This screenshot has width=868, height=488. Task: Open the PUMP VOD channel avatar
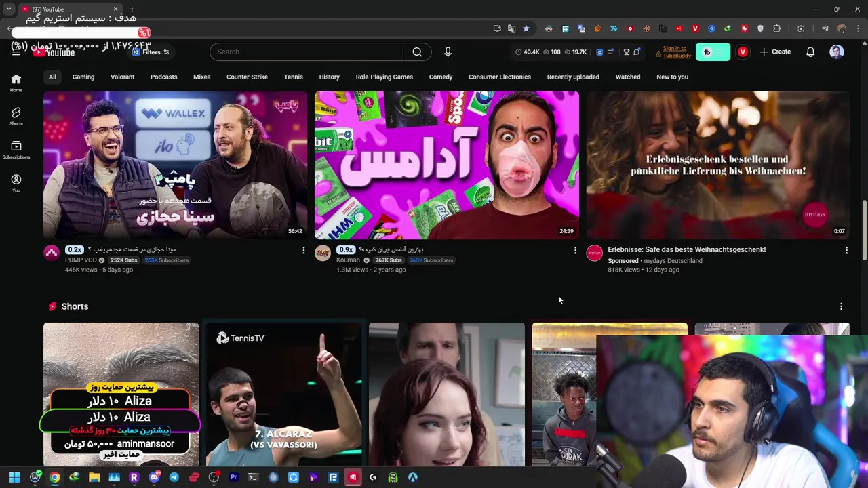pyautogui.click(x=52, y=253)
